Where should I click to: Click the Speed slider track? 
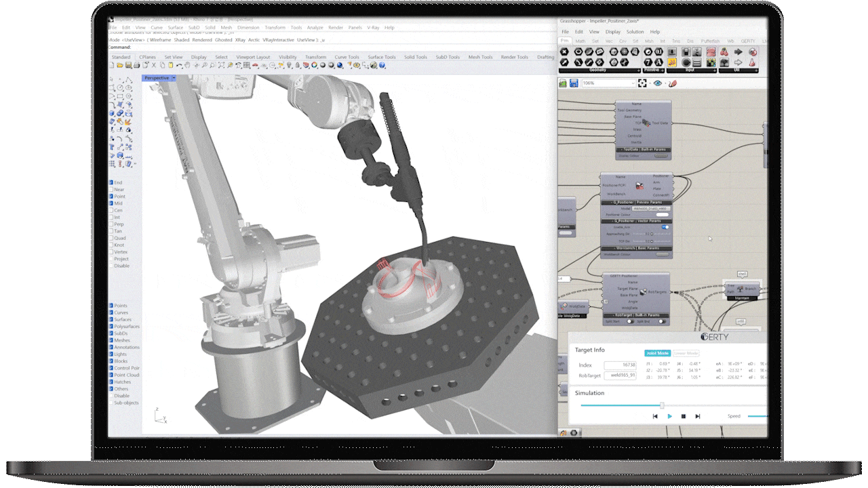click(757, 416)
